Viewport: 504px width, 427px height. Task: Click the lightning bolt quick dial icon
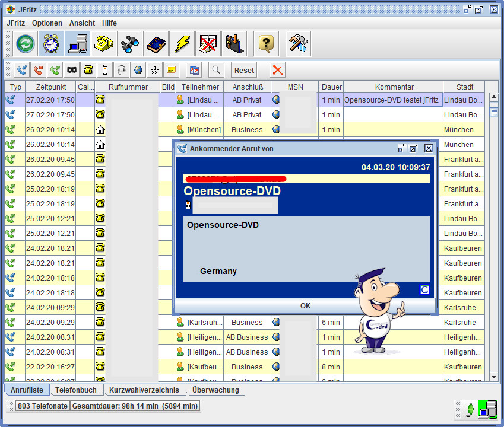pos(182,44)
